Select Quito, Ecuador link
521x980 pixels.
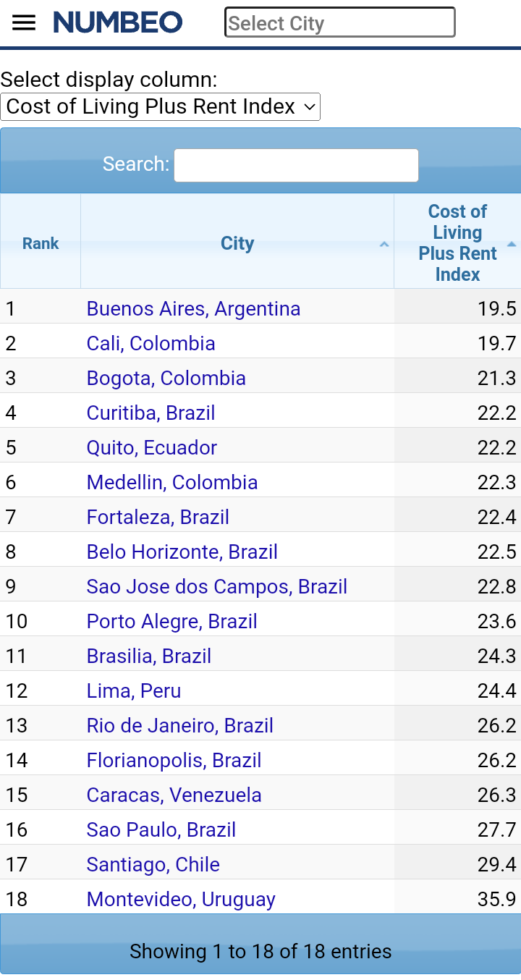(x=151, y=448)
